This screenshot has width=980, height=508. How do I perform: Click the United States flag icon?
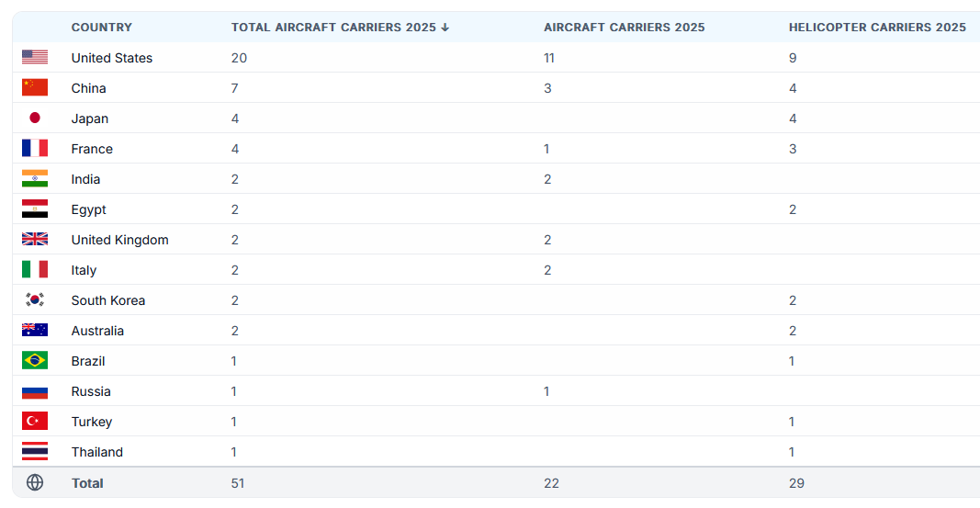35,58
